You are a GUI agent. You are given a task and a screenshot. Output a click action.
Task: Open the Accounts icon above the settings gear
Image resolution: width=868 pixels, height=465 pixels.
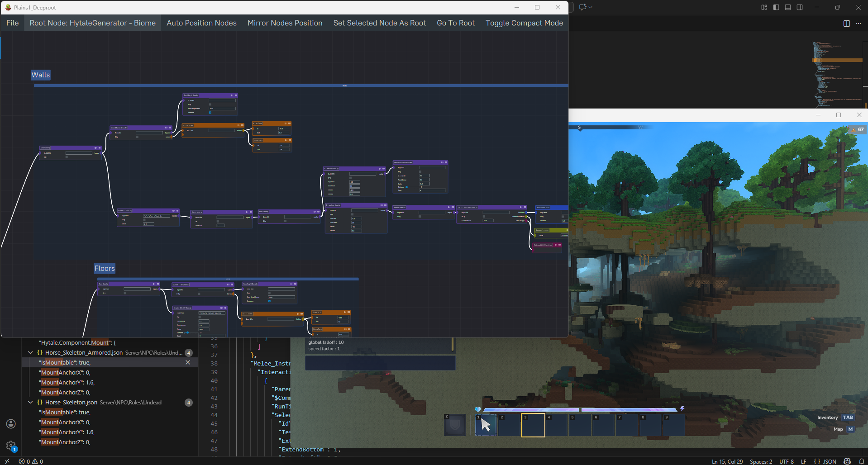pos(11,424)
